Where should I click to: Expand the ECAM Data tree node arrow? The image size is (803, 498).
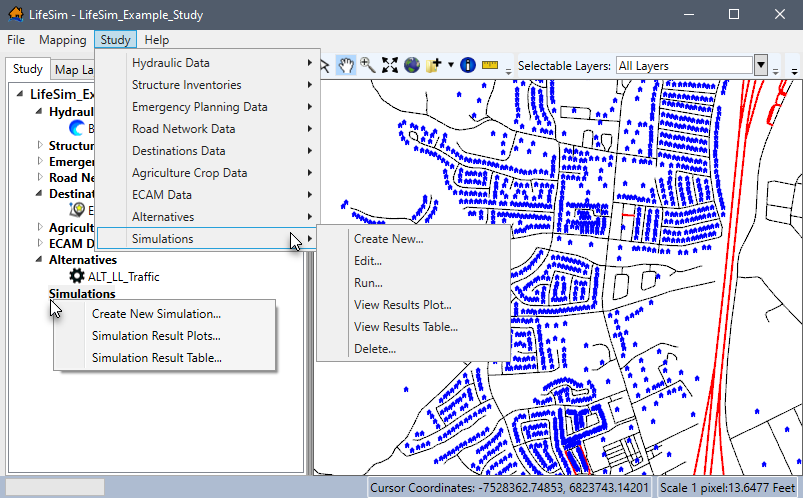tap(40, 243)
